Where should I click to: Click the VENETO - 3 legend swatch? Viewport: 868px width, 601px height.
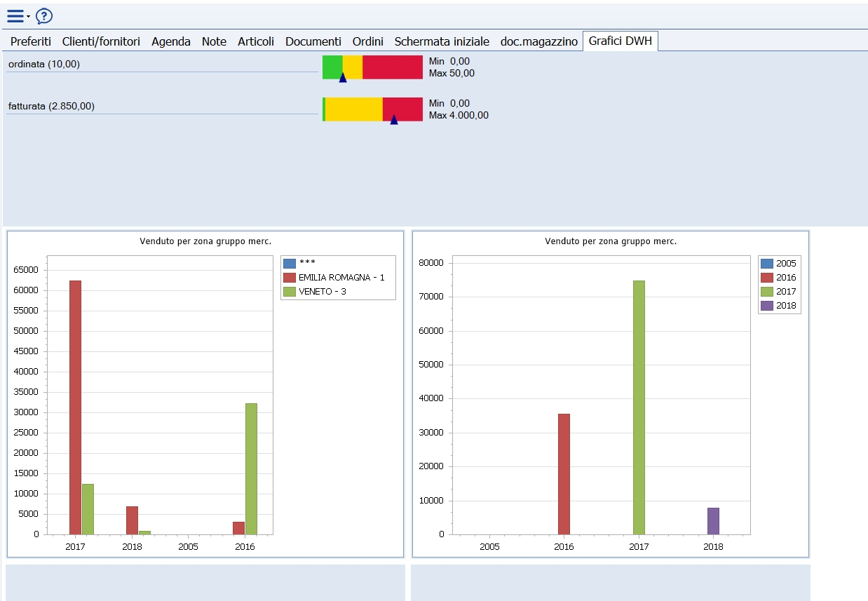(289, 292)
